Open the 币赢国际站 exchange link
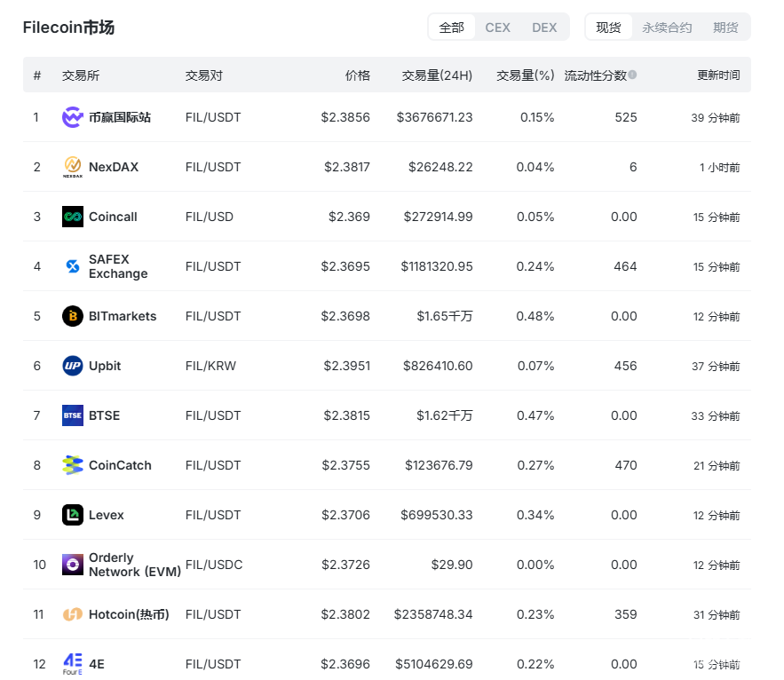This screenshot has height=680, width=784. pos(120,117)
